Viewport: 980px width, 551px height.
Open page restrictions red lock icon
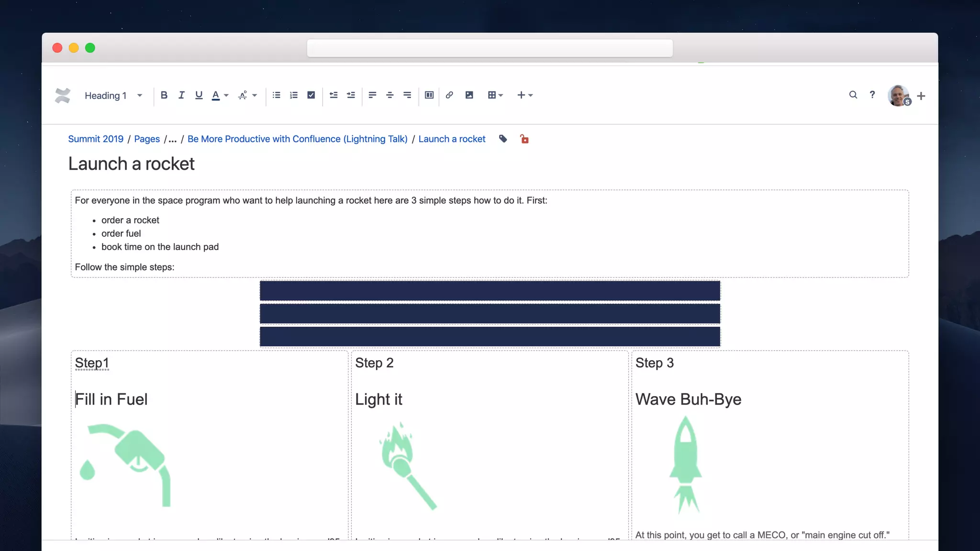[x=524, y=139]
